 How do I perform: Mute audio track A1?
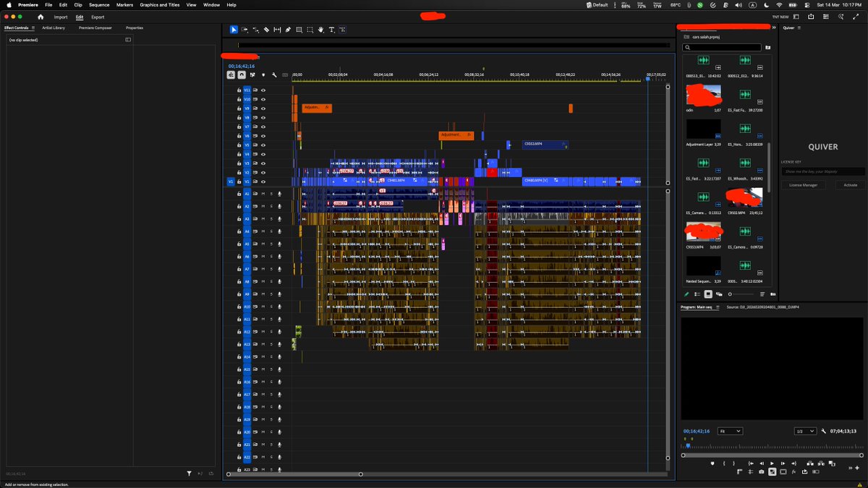[x=263, y=194]
